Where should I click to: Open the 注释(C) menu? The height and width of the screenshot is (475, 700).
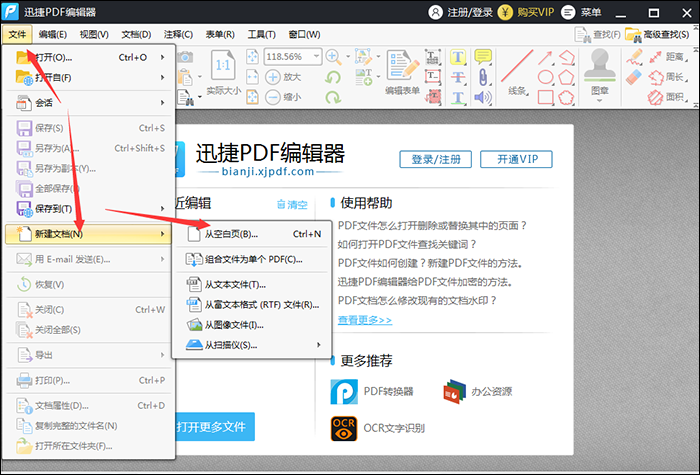178,34
